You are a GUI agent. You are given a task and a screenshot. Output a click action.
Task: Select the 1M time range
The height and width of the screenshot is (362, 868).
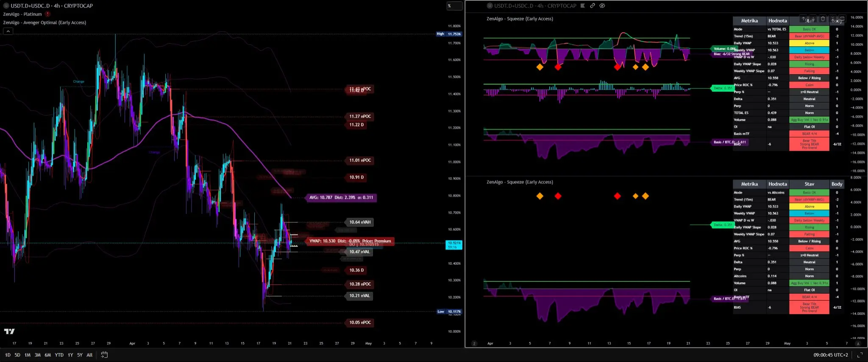pyautogui.click(x=28, y=355)
